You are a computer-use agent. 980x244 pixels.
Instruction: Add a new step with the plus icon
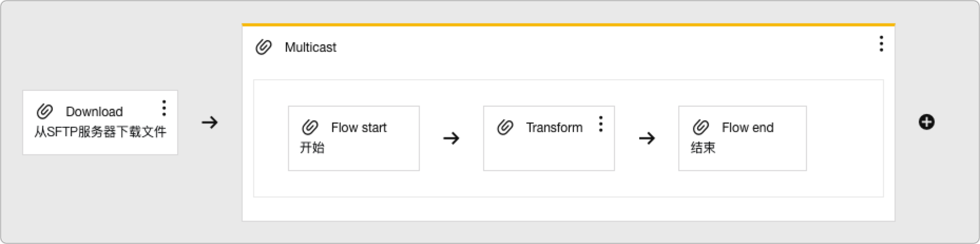coord(927,122)
